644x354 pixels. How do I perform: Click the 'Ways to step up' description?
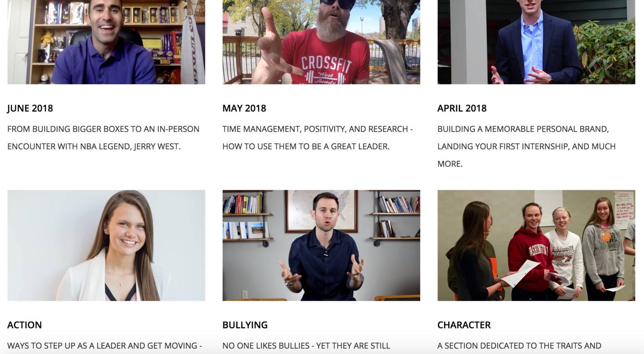point(105,345)
